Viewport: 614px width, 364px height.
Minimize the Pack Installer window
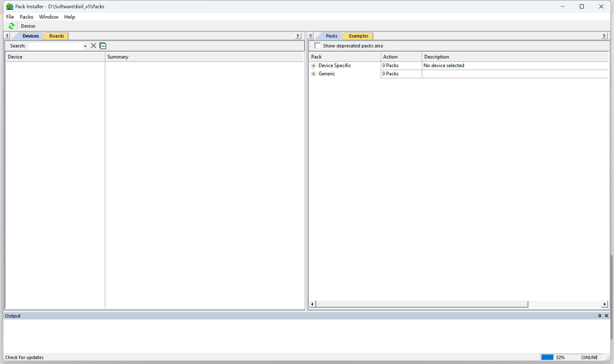[x=563, y=6]
